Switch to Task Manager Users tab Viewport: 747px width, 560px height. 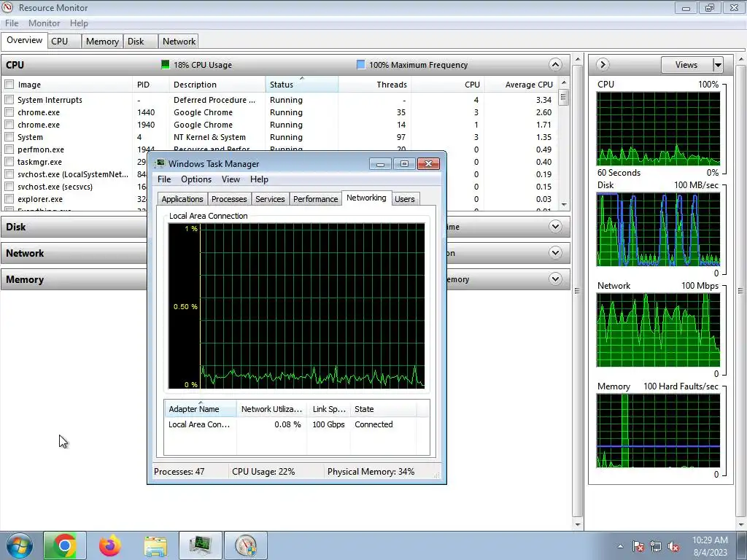tap(404, 198)
